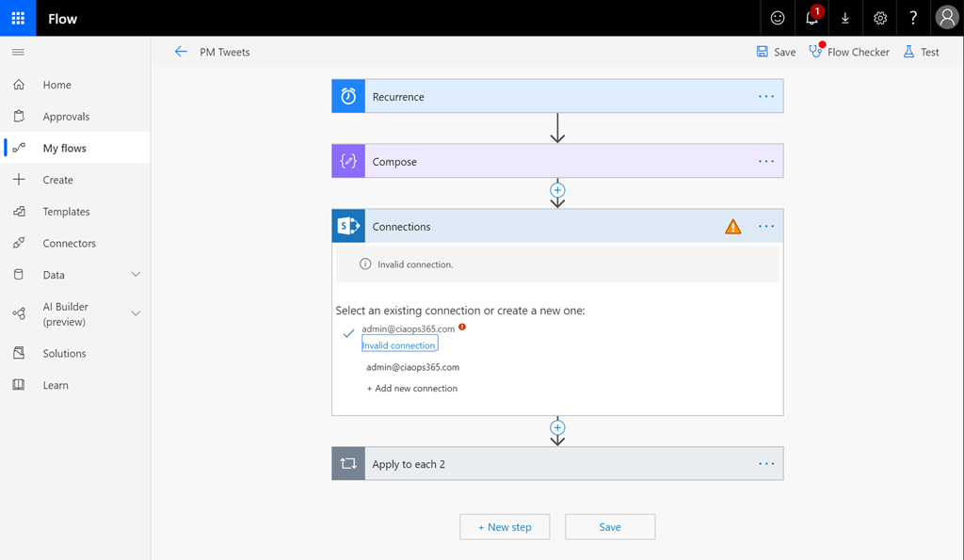Click the back arrow beside PM Tweets
Image resolution: width=964 pixels, height=560 pixels.
pyautogui.click(x=181, y=52)
